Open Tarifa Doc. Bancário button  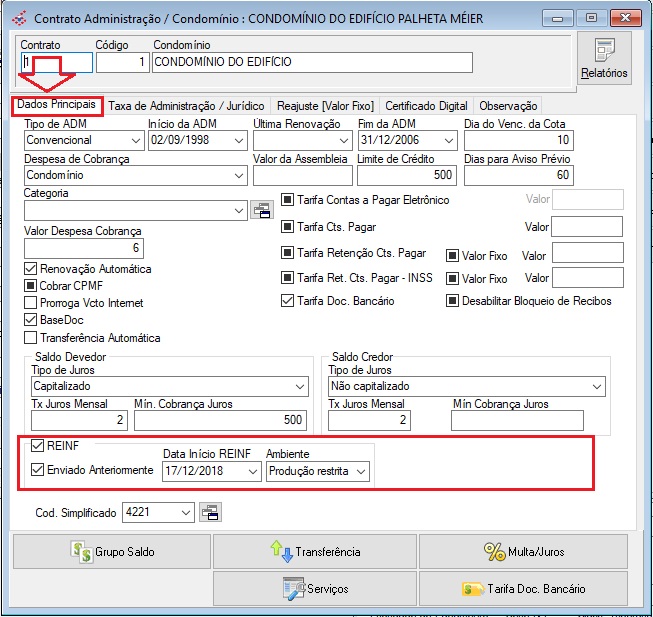tap(522, 588)
